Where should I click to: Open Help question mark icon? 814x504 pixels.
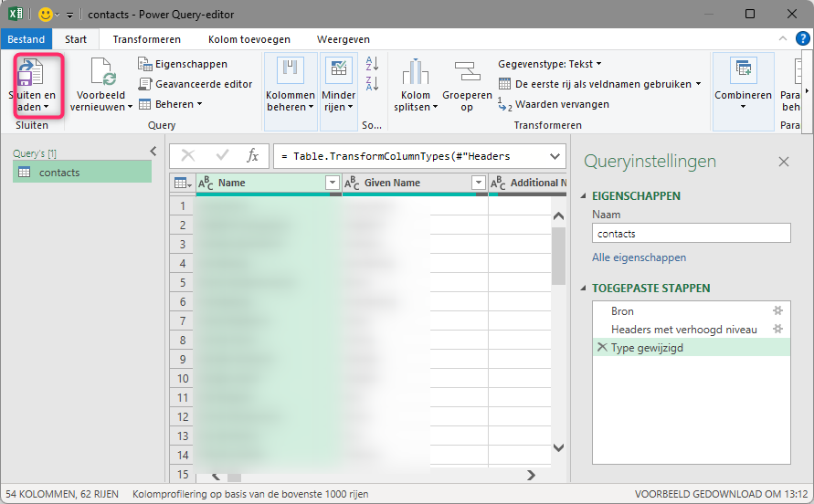[802, 38]
